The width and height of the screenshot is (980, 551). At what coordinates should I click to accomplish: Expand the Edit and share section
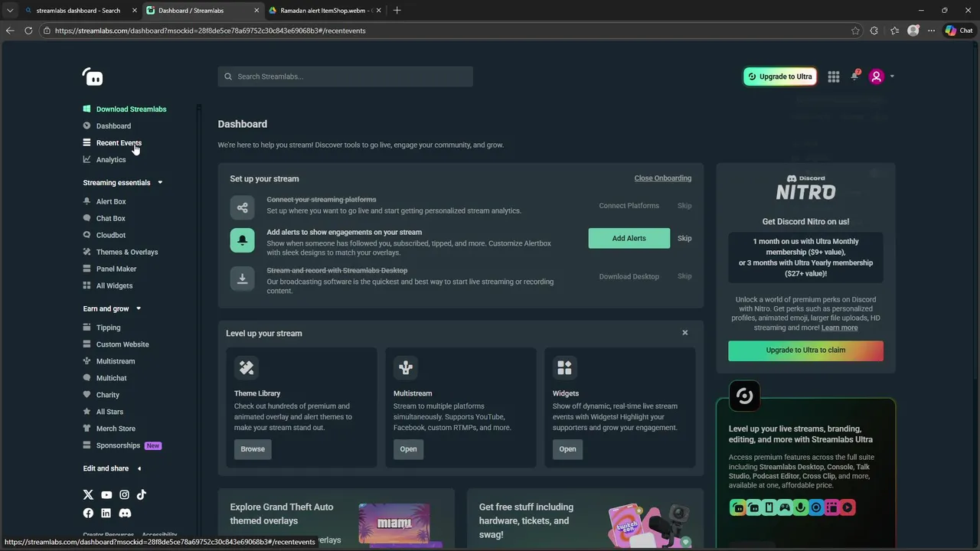click(139, 468)
